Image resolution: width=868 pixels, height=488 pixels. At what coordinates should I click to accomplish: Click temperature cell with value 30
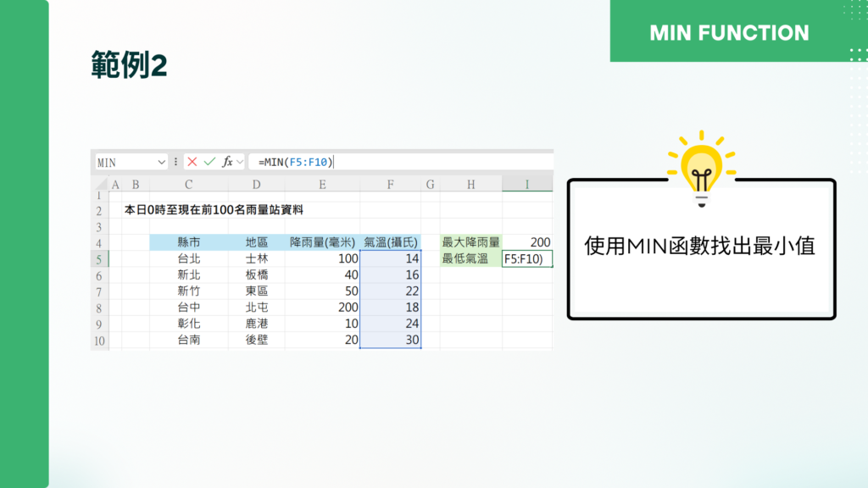390,340
